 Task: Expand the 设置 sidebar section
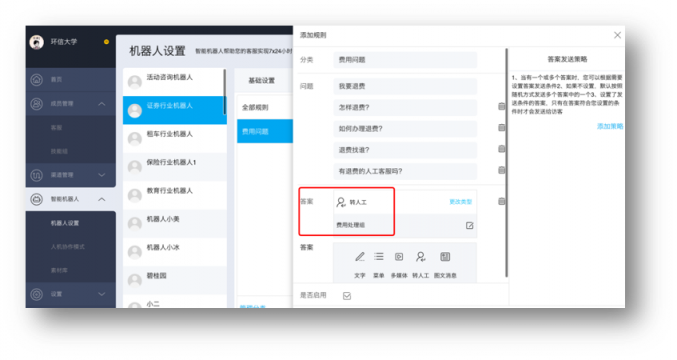[x=102, y=294]
